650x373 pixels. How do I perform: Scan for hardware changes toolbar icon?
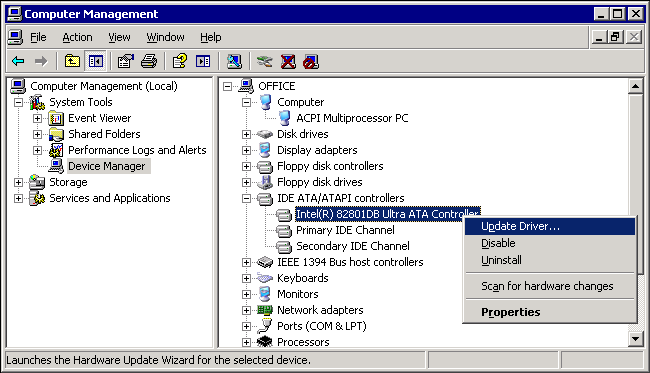tap(234, 61)
